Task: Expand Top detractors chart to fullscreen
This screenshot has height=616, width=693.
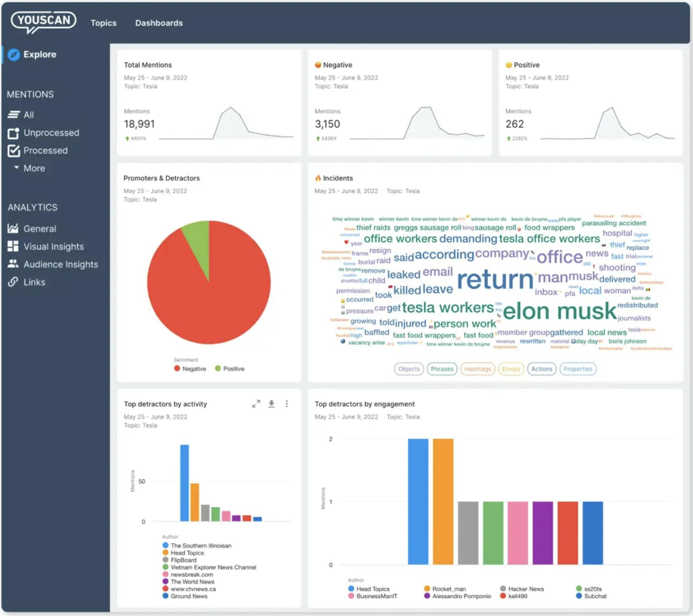Action: point(256,404)
